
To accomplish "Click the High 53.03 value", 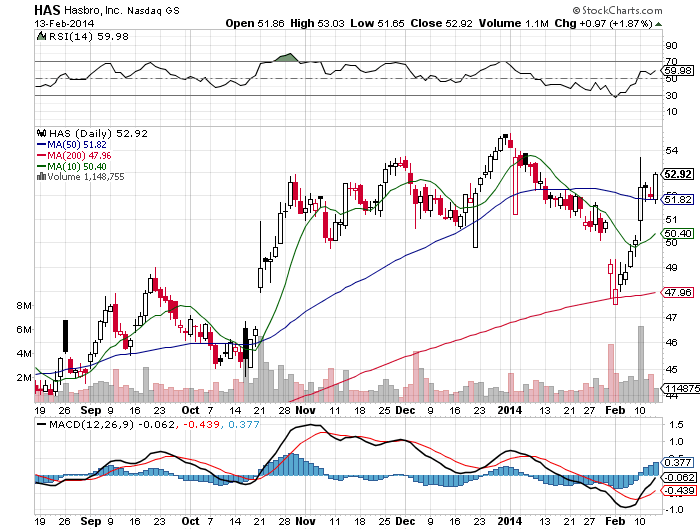I will (317, 23).
